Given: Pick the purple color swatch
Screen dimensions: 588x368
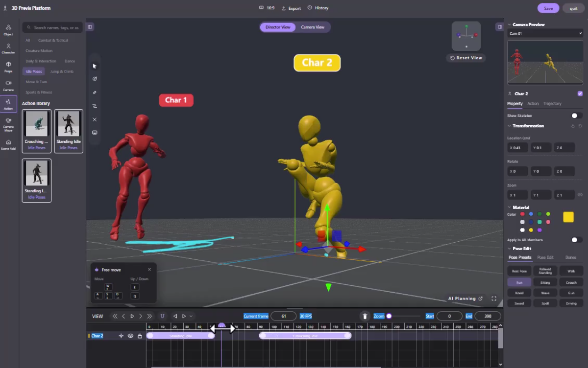Looking at the screenshot, I should (539, 230).
